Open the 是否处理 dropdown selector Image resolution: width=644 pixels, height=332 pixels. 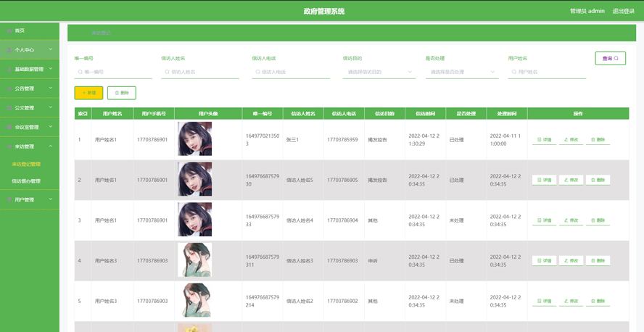(x=462, y=72)
